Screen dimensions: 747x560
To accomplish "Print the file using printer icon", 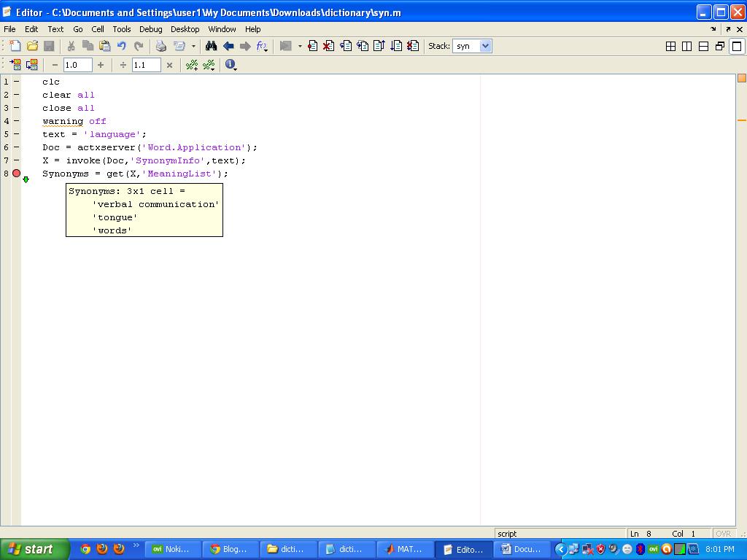I will 161,46.
